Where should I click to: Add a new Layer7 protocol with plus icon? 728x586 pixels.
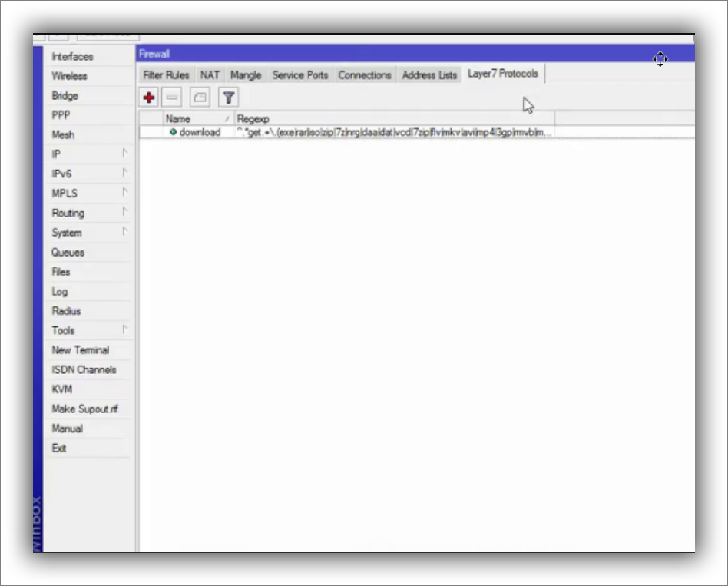[149, 98]
